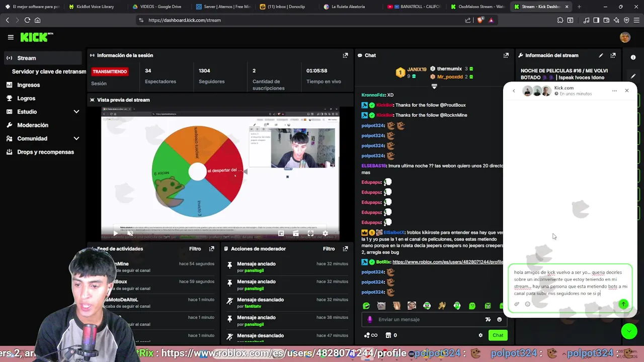Open chat settings gear icon
This screenshot has height=362, width=644.
click(480, 335)
